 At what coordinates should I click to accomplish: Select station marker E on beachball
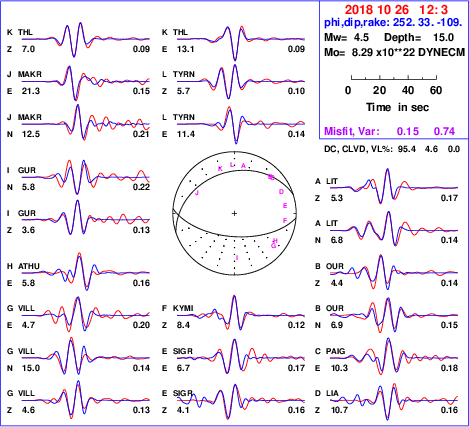pos(285,206)
